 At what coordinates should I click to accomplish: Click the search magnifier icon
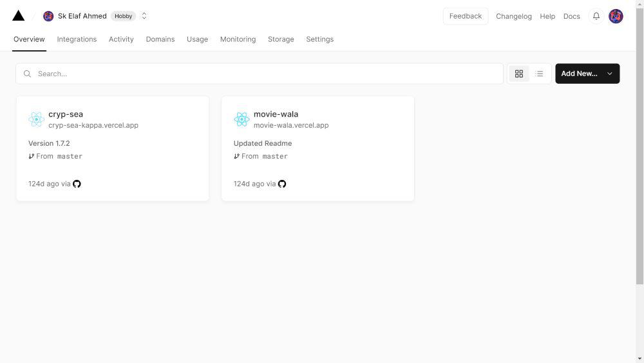[27, 74]
